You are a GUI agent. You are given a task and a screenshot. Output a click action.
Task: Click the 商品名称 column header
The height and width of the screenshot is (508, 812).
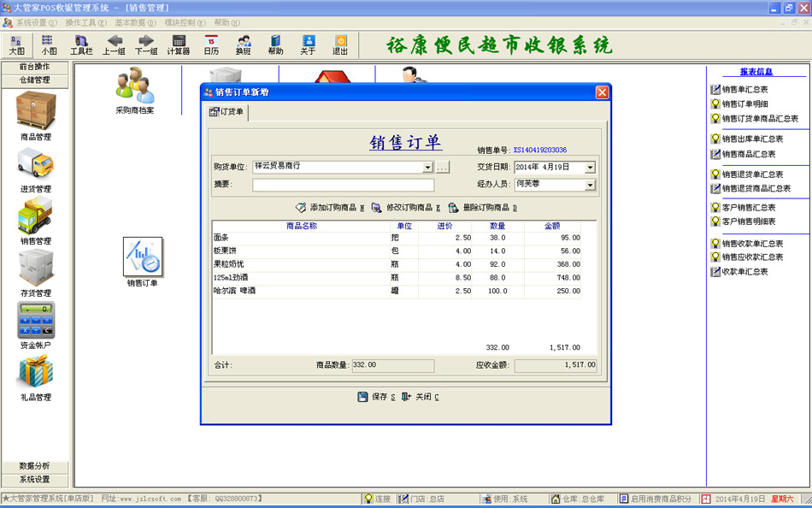click(302, 226)
